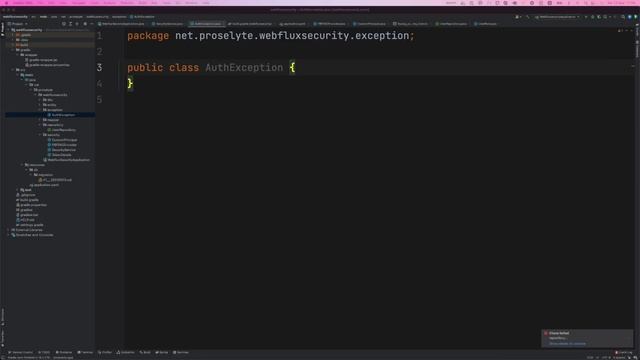This screenshot has height=360, width=640.
Task: Click link in failure notification popup
Action: [x=567, y=344]
